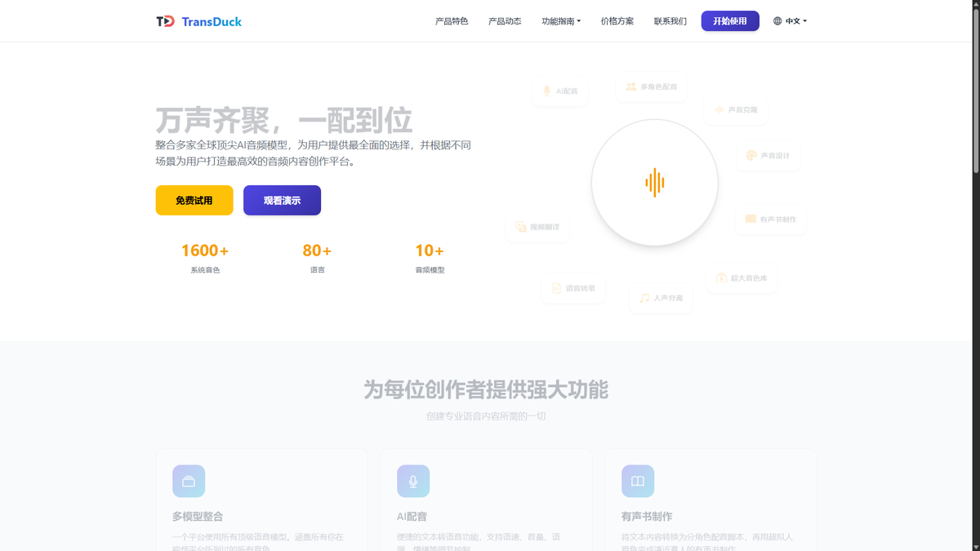Click the 声音克隆 chip icon
The height and width of the screenshot is (551, 980).
coord(719,109)
